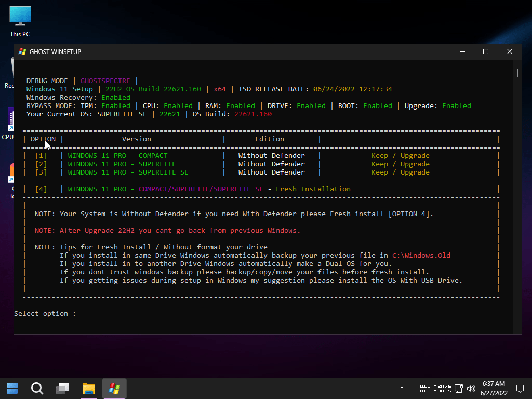Viewport: 532px width, 399px height.
Task: Click the console vertical scrollbar thumb
Action: click(x=517, y=73)
